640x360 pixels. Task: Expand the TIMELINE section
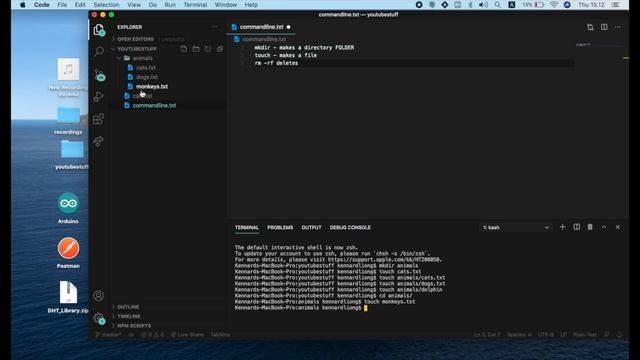(x=129, y=316)
